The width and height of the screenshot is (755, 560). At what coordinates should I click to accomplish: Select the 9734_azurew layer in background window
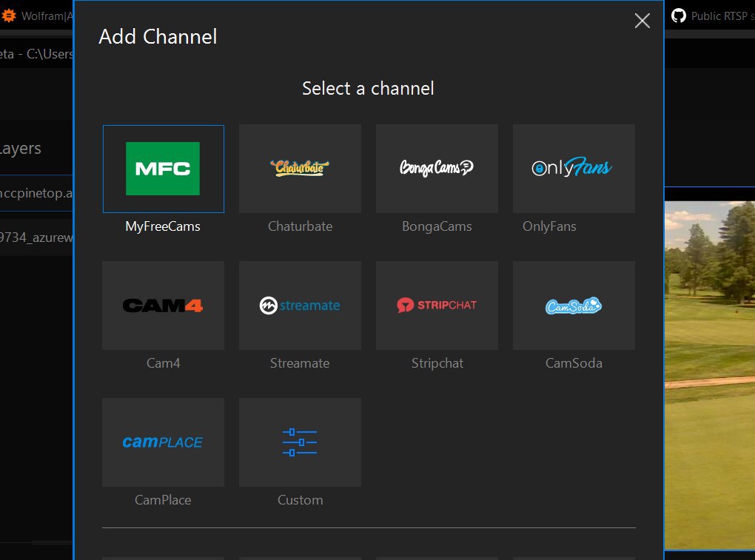tap(36, 237)
